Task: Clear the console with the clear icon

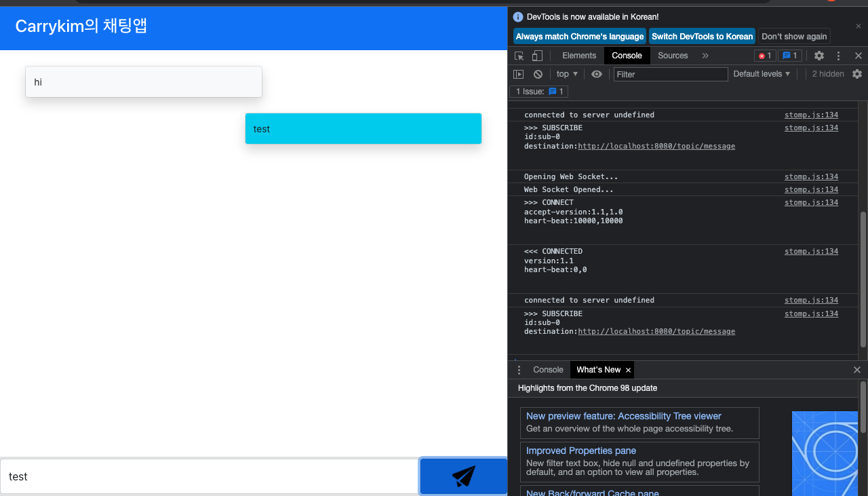Action: (x=537, y=73)
